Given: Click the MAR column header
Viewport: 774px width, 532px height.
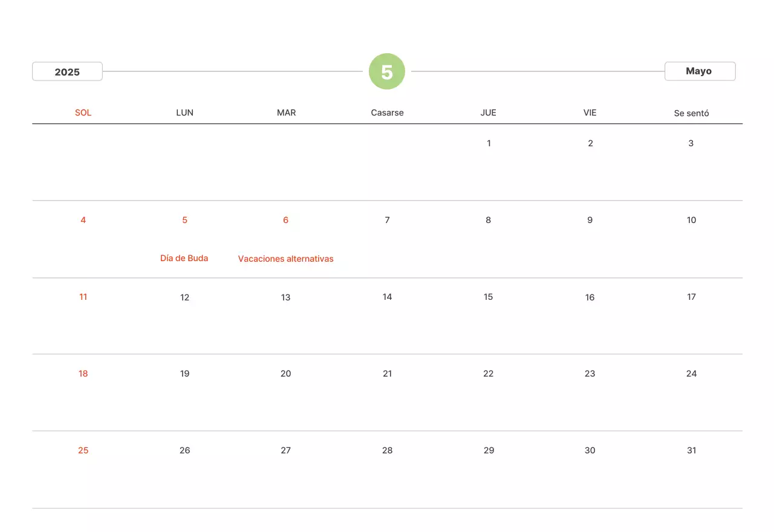Looking at the screenshot, I should click(x=286, y=113).
